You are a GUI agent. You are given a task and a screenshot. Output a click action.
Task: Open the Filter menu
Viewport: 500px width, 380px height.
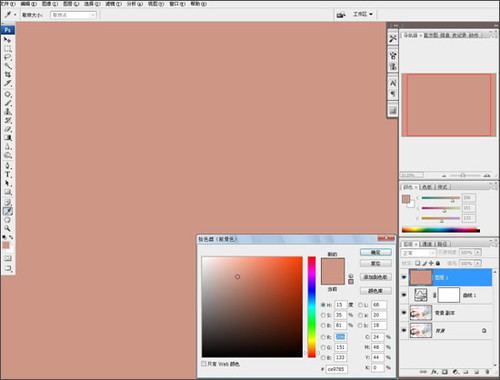click(x=113, y=4)
